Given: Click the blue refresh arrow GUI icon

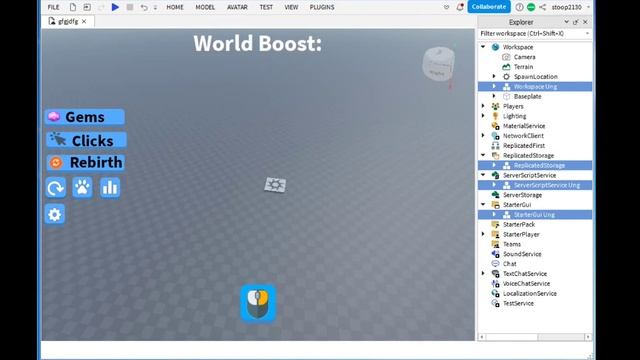Looking at the screenshot, I should 56,188.
